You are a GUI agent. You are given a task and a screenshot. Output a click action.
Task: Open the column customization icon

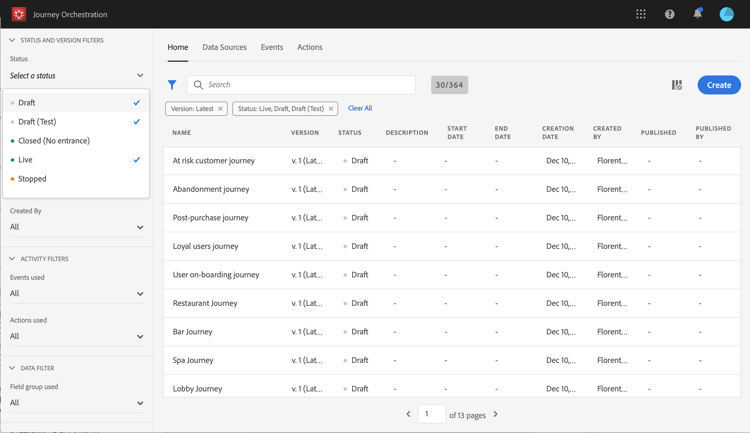tap(677, 85)
